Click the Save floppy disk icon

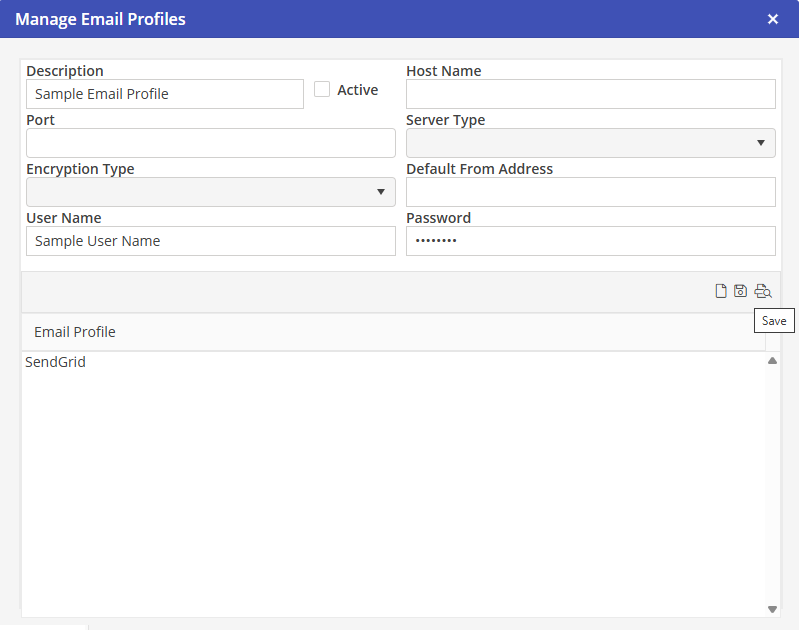[x=741, y=291]
